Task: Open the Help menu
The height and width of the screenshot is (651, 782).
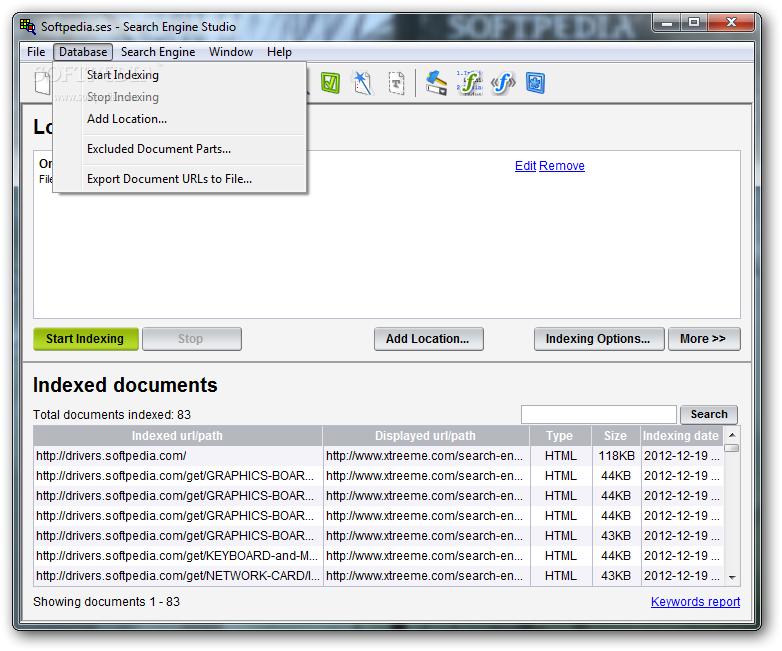Action: 279,52
